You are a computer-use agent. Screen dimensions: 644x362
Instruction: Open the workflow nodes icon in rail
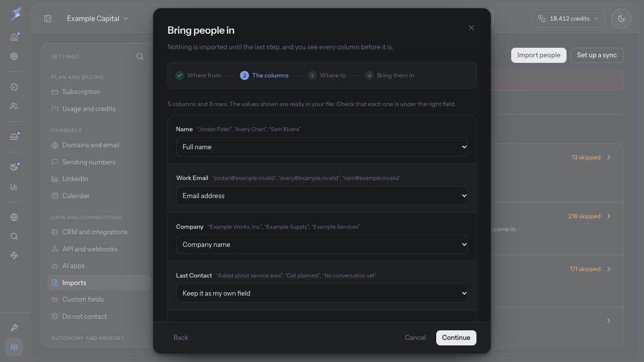pos(14,255)
